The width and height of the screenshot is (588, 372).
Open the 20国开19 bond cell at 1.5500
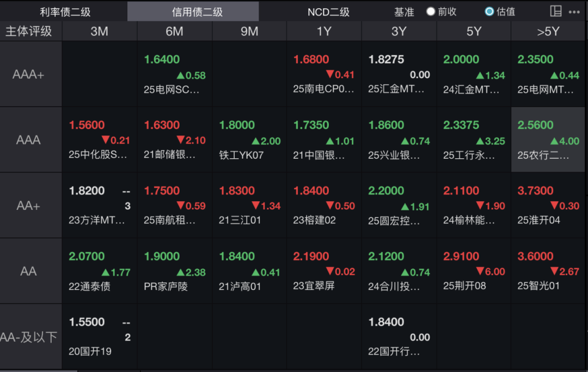99,337
